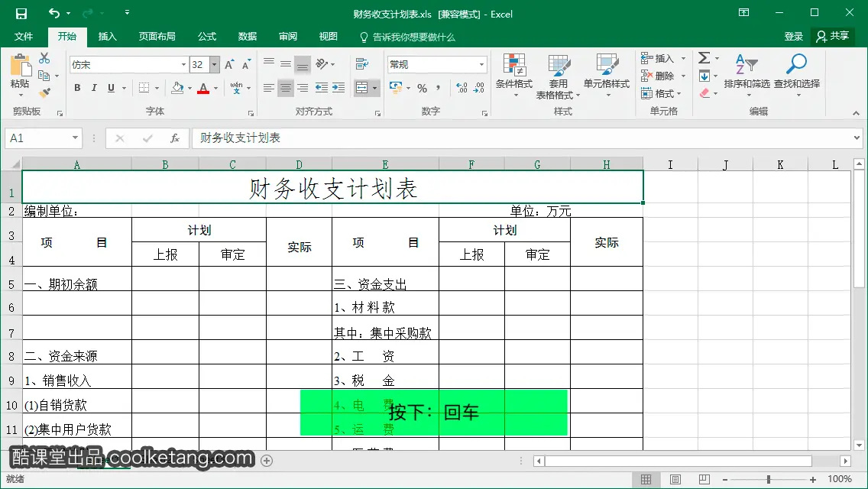Open 条件格式 conditional formatting

point(514,76)
